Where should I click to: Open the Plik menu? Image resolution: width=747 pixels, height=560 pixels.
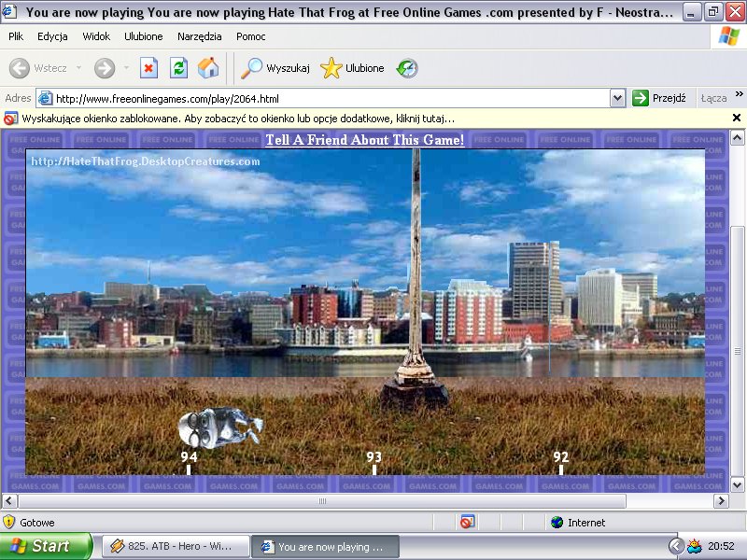coord(16,36)
